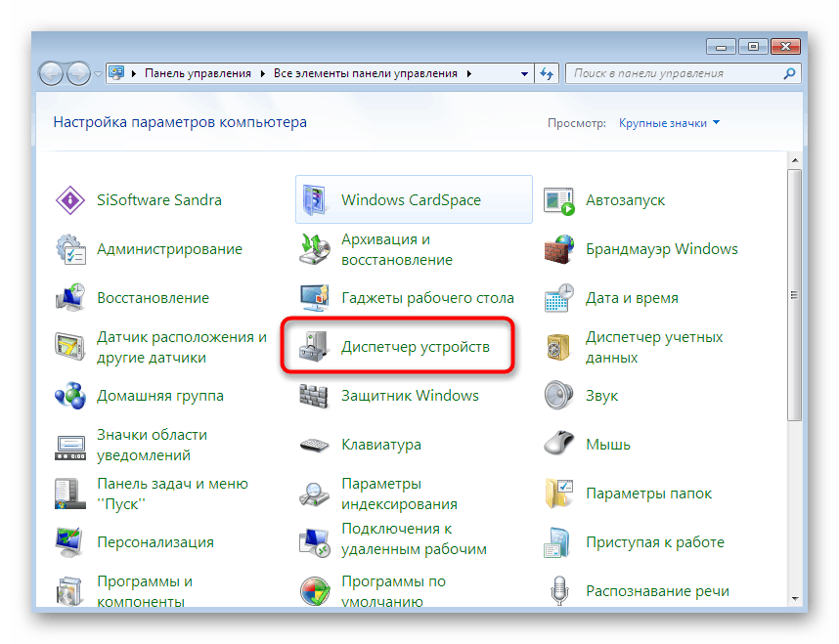
Task: Click the Звук speaker icon
Action: pos(559,396)
